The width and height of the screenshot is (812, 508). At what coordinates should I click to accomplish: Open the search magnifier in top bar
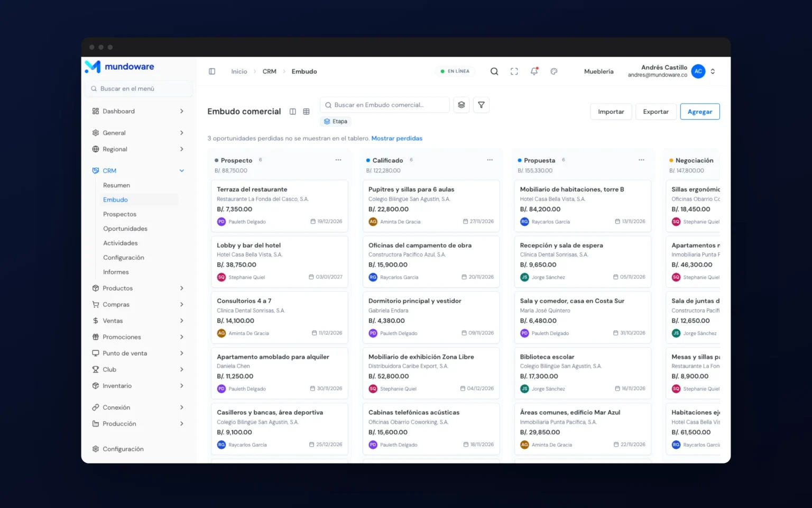click(x=494, y=71)
